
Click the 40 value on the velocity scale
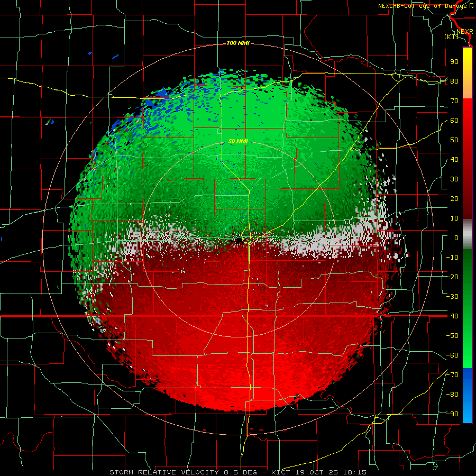454,160
